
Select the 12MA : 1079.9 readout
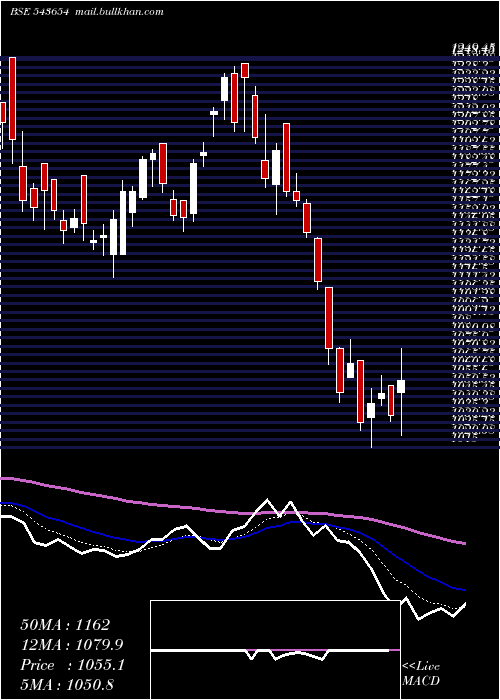point(72,645)
